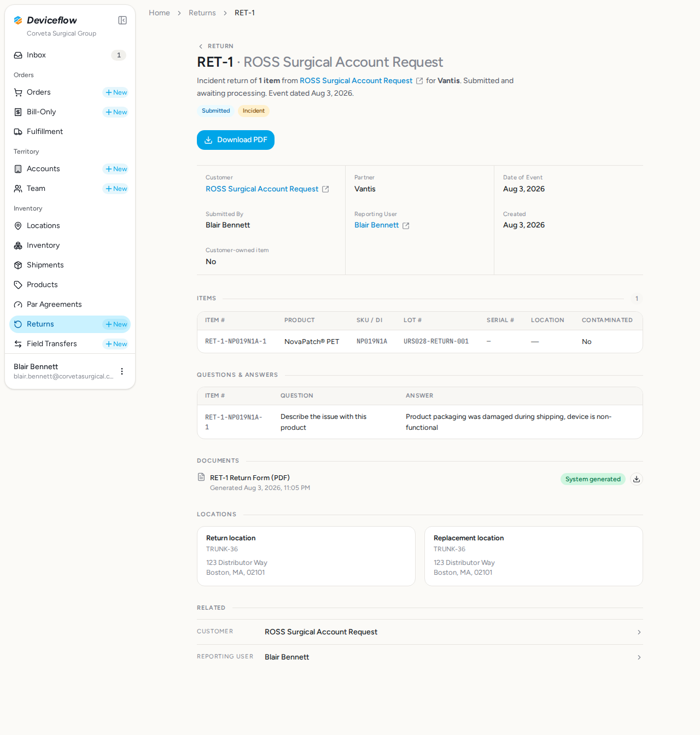This screenshot has height=735, width=700.
Task: Select item number RET-1-NP019N1A-1 in Items table
Action: (x=236, y=341)
